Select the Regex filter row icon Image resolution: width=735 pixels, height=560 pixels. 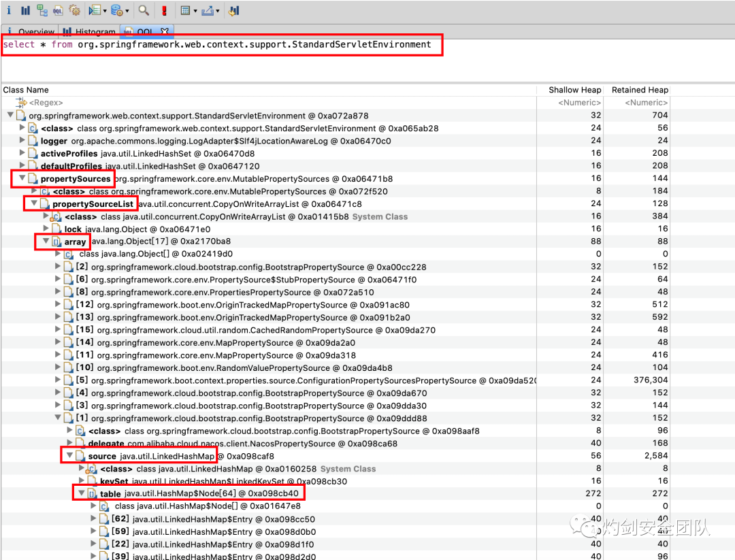(x=21, y=103)
